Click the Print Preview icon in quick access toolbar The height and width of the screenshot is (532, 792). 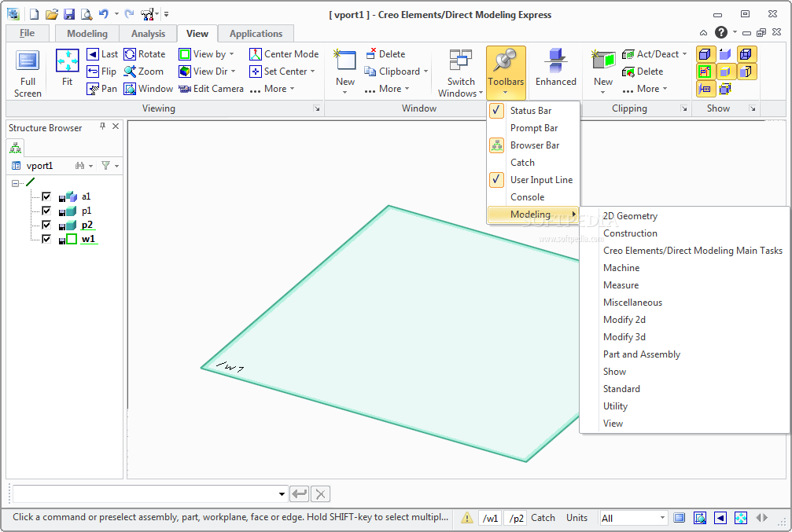(87, 14)
